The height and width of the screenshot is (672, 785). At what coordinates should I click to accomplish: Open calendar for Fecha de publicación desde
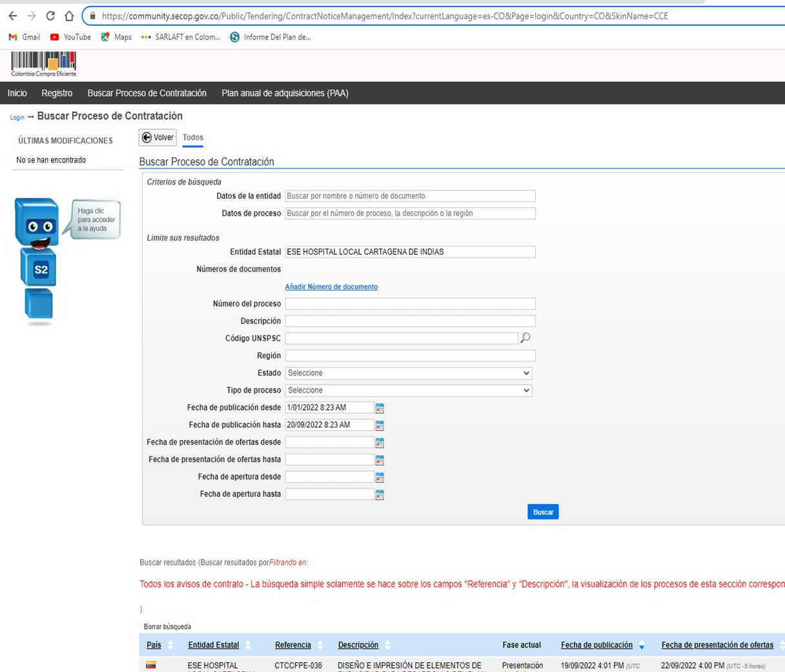[380, 408]
